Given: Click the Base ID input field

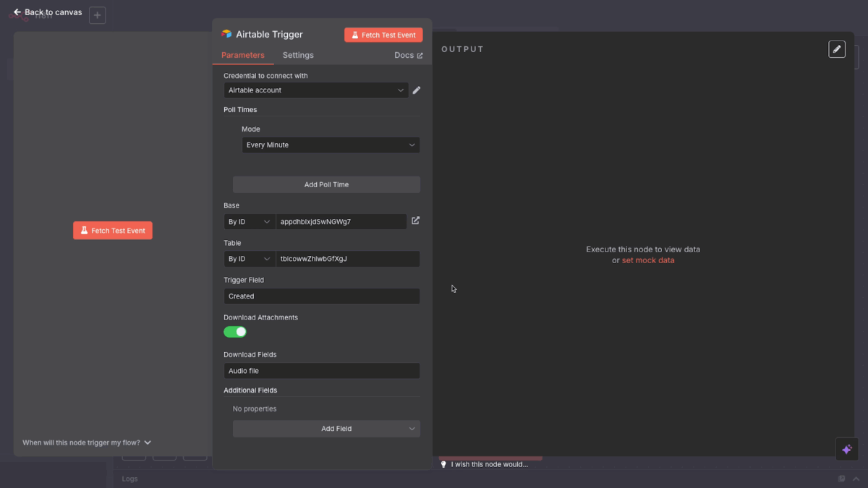Looking at the screenshot, I should [x=341, y=222].
